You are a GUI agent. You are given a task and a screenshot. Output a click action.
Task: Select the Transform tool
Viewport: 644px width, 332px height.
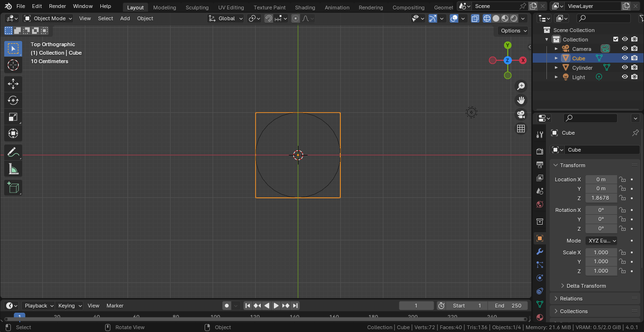coord(13,133)
